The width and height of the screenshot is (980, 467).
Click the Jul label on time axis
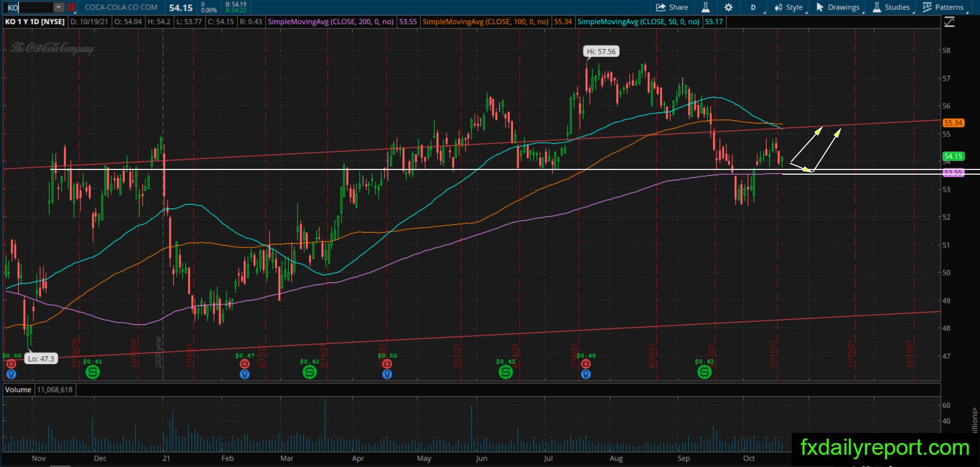pos(548,458)
